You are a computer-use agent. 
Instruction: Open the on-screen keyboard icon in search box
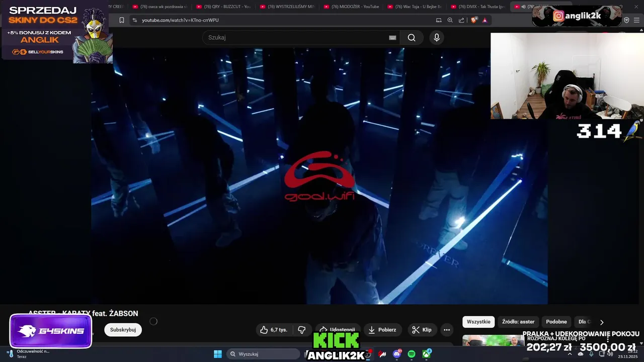tap(392, 38)
